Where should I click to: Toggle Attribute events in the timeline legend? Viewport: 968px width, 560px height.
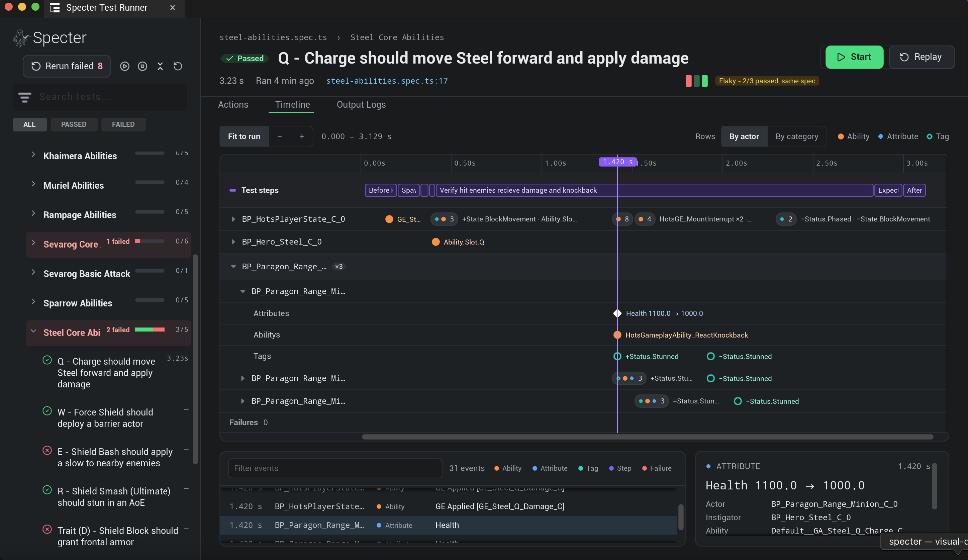pos(898,136)
